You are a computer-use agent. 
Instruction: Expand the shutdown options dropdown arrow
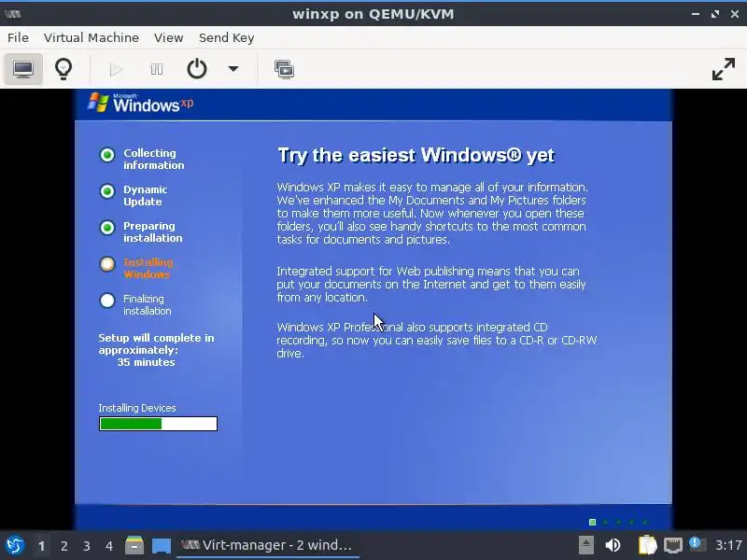click(233, 69)
